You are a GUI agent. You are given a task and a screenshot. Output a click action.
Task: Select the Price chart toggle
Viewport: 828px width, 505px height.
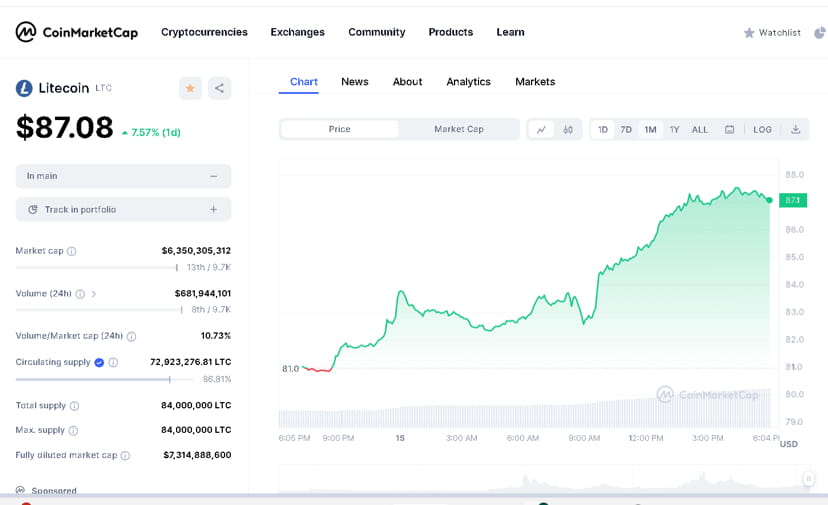(x=340, y=129)
